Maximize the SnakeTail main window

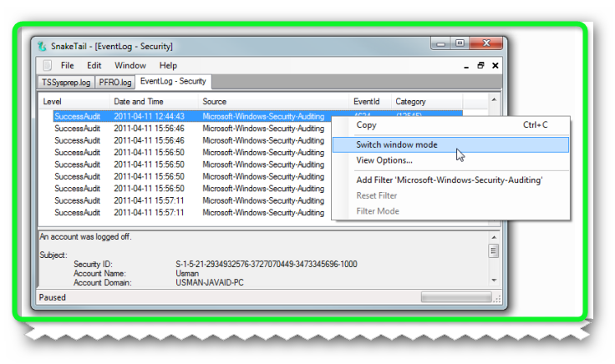460,43
